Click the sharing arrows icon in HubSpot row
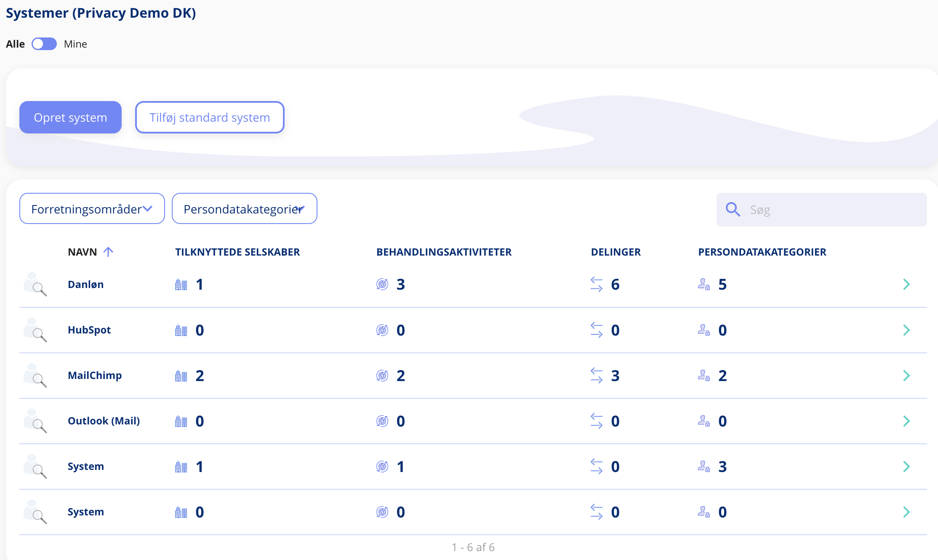 (597, 330)
